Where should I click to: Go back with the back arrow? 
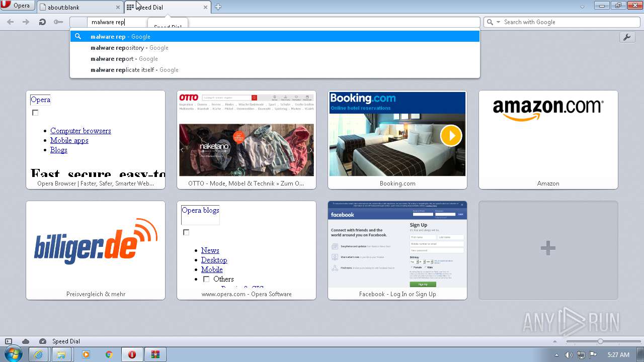coord(11,22)
